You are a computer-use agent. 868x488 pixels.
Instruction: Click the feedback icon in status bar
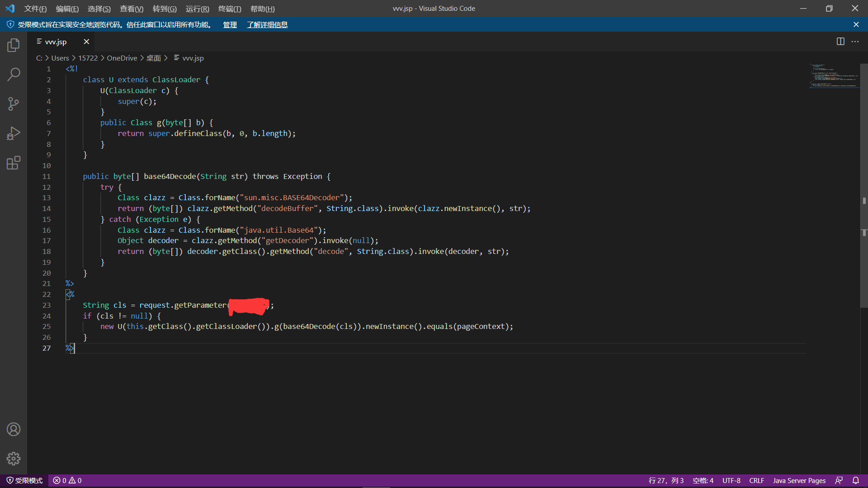click(839, 480)
